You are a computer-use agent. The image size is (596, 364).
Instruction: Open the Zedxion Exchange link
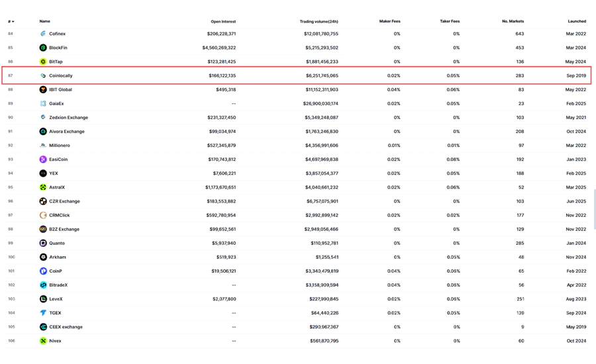point(68,118)
